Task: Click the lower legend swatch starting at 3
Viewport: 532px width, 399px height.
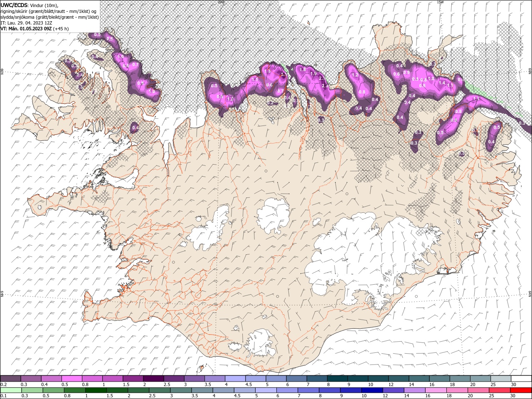Action: [x=181, y=390]
